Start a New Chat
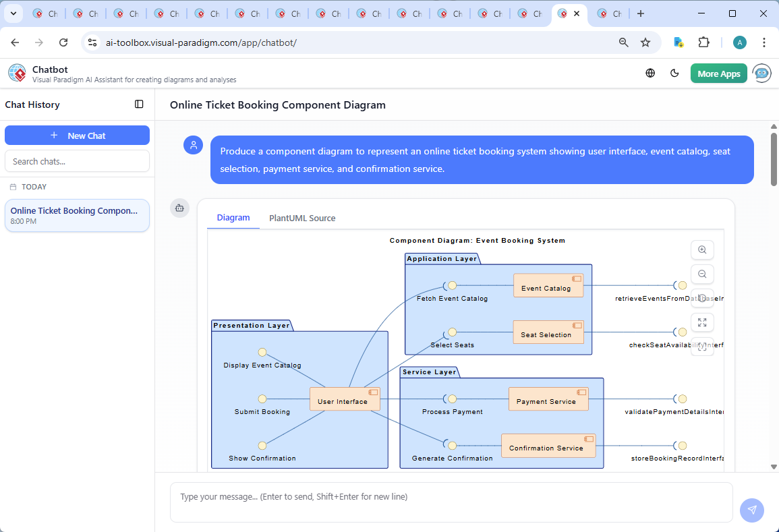The width and height of the screenshot is (779, 532). (x=77, y=135)
